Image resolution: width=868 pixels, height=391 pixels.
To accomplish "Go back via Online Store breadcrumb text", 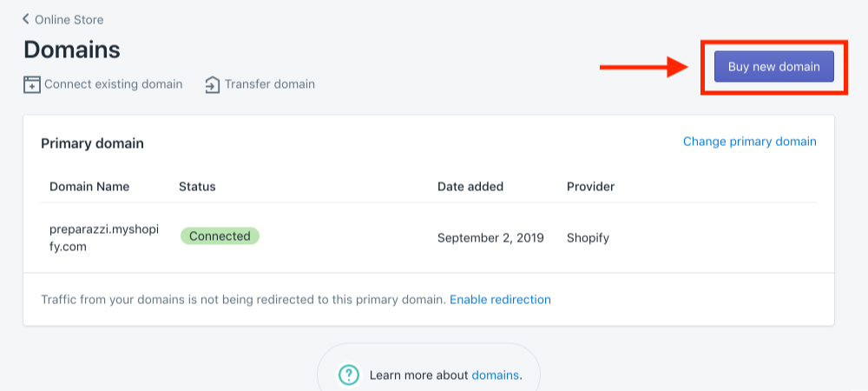I will click(69, 20).
